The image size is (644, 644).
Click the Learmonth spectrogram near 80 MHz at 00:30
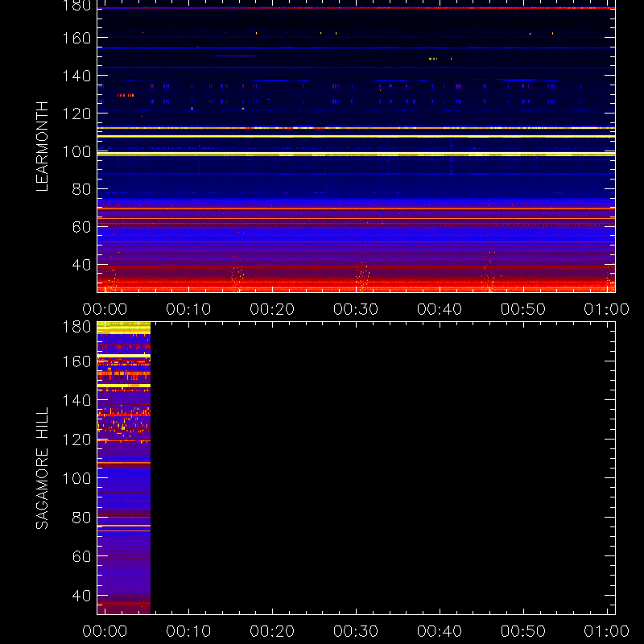pyautogui.click(x=356, y=189)
